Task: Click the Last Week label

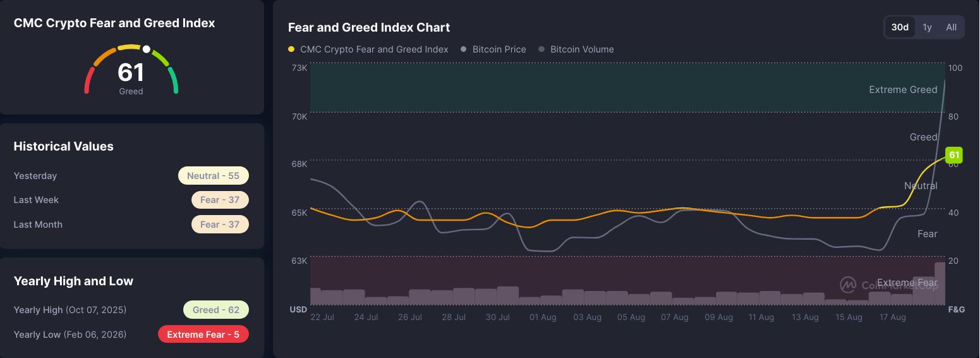Action: pos(36,200)
